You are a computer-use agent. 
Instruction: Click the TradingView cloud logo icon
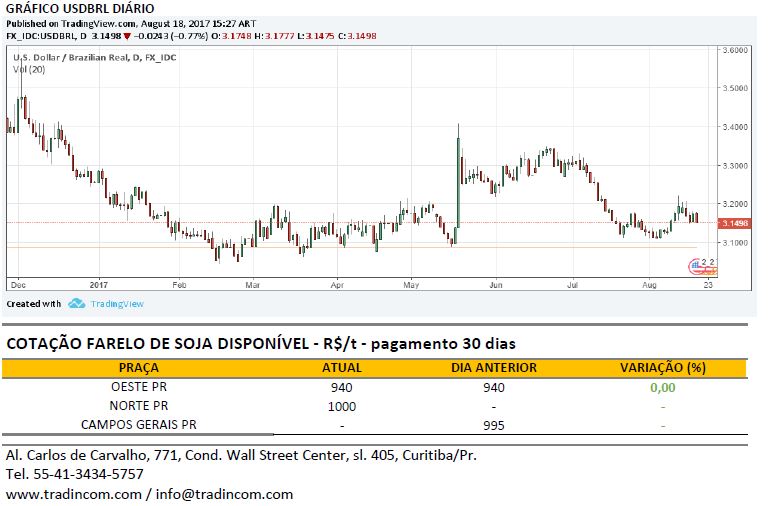tap(76, 304)
